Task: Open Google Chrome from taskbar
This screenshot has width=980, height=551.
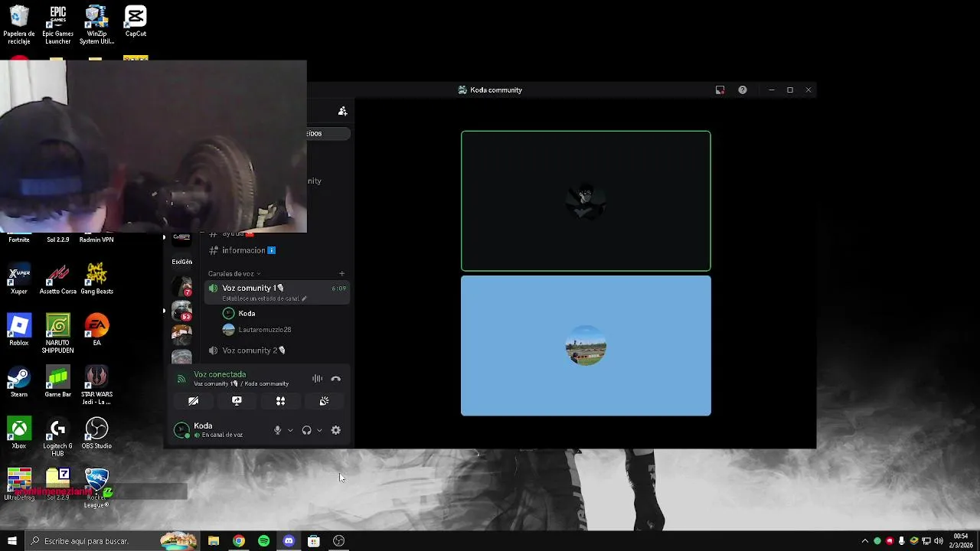Action: coord(239,541)
